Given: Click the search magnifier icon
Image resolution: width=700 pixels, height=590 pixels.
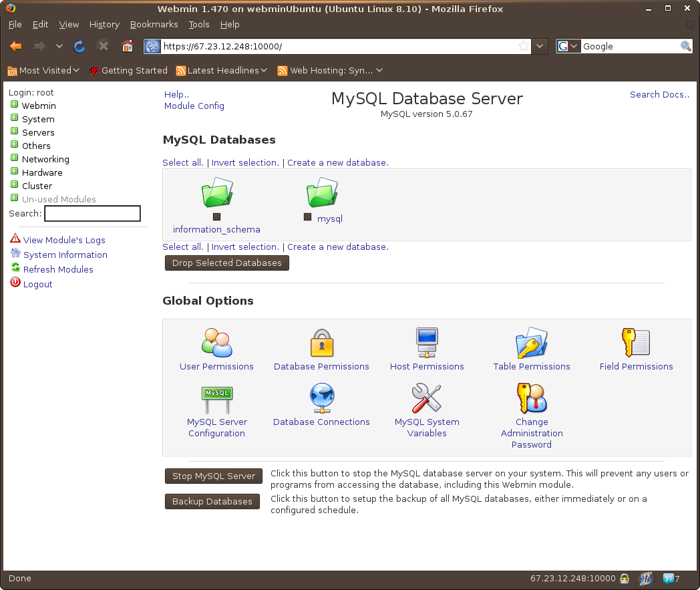Looking at the screenshot, I should 686,46.
